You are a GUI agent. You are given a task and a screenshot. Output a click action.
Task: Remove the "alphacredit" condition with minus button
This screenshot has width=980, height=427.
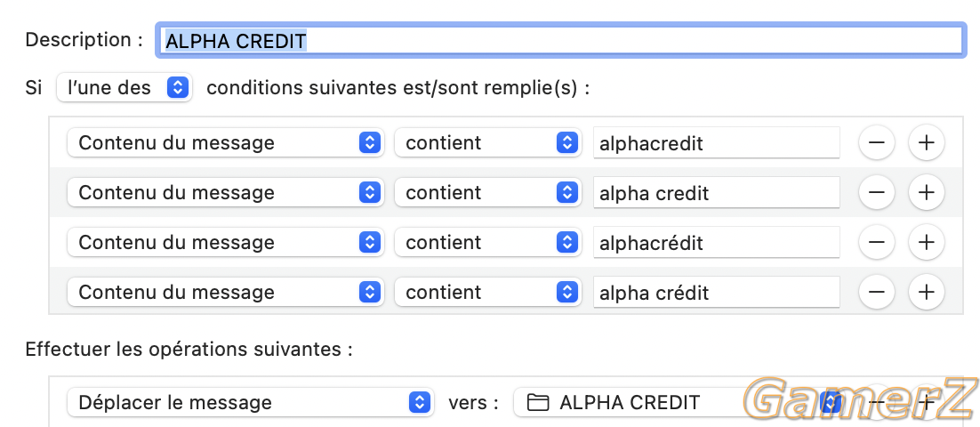[x=876, y=142]
